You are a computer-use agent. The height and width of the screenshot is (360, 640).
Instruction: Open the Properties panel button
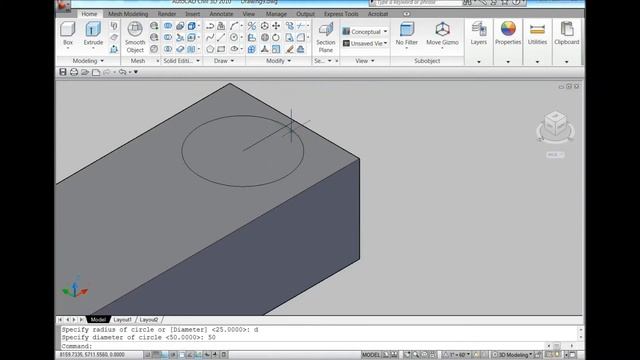[x=508, y=34]
